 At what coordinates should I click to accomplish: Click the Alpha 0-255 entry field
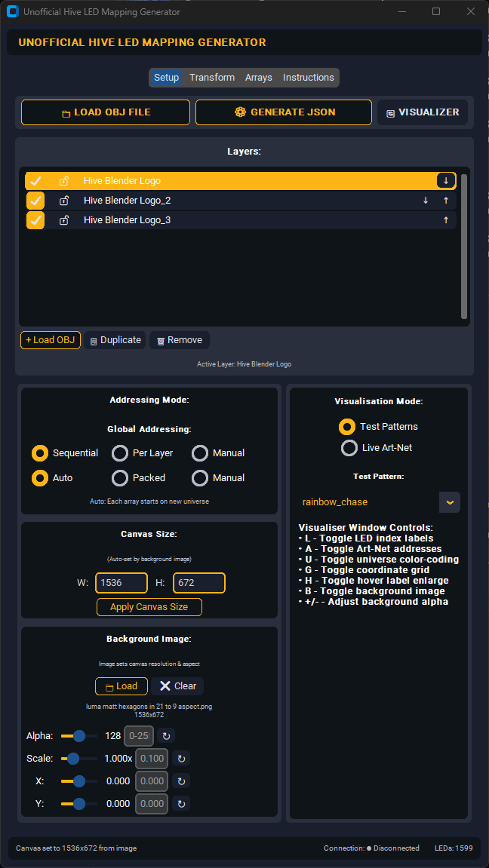pyautogui.click(x=138, y=736)
